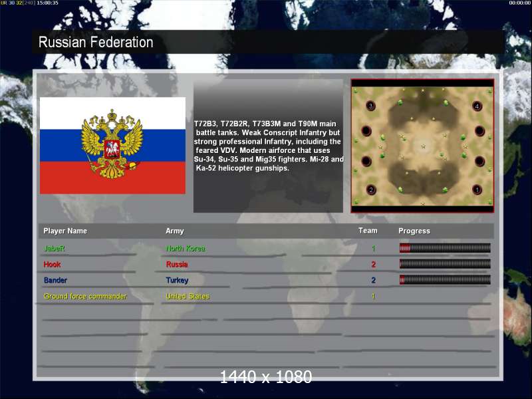Click the unnumbered start marker above marker 2
The height and width of the screenshot is (399, 532).
tap(366, 161)
